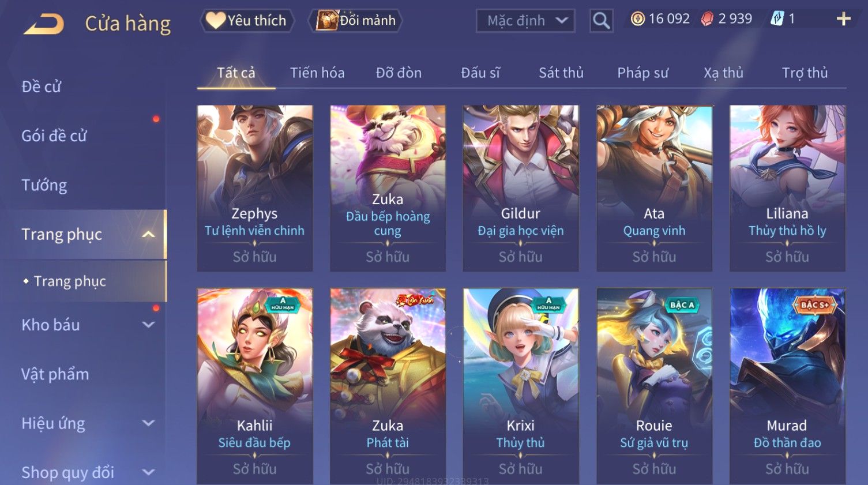Select the Liliana Thủy thủ hồ ly card

tap(787, 188)
